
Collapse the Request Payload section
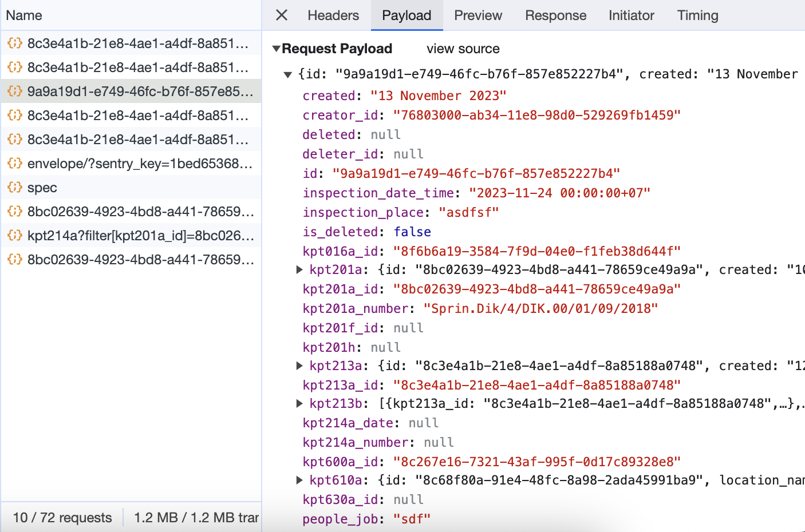[277, 49]
